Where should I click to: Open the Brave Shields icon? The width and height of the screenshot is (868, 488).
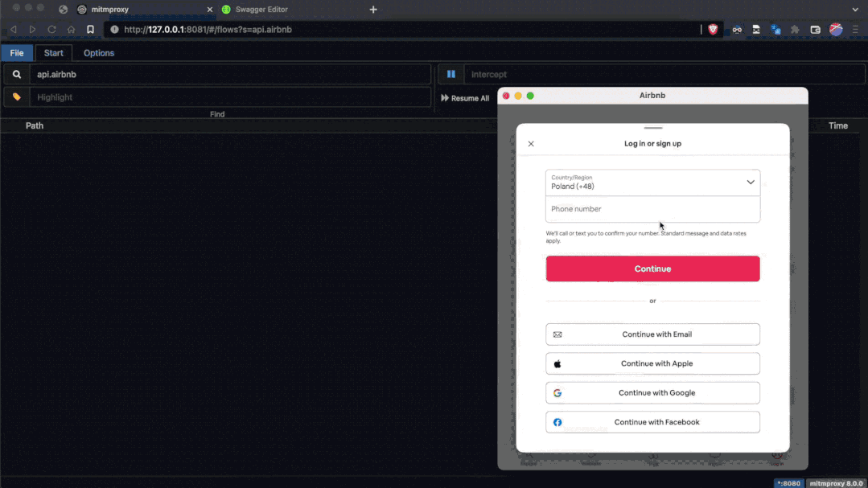point(713,29)
